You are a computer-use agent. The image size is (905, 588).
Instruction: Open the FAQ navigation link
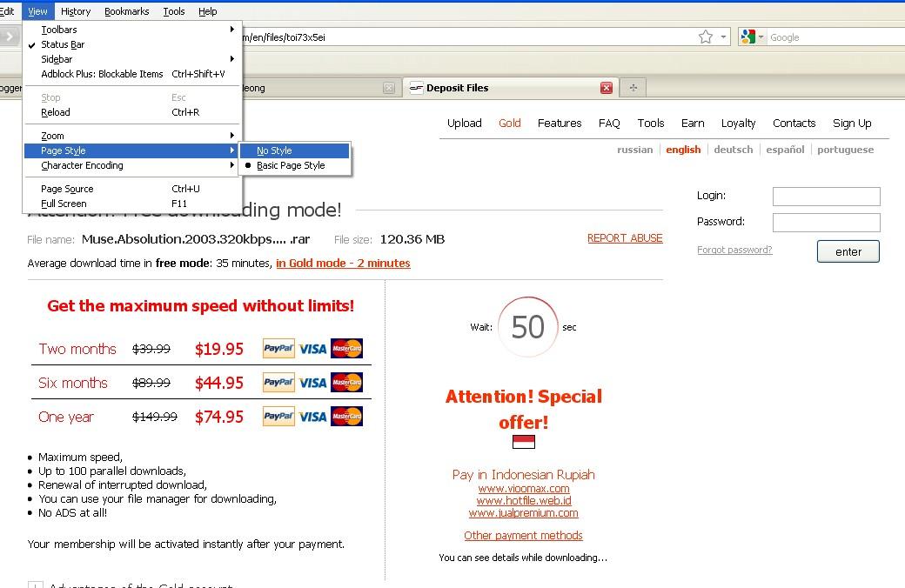(609, 123)
